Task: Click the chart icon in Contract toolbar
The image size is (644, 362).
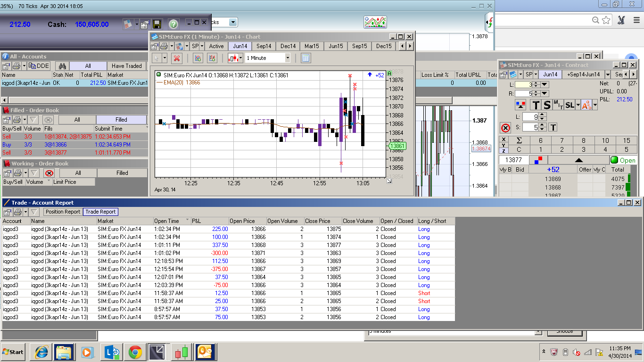Action: pyautogui.click(x=513, y=74)
